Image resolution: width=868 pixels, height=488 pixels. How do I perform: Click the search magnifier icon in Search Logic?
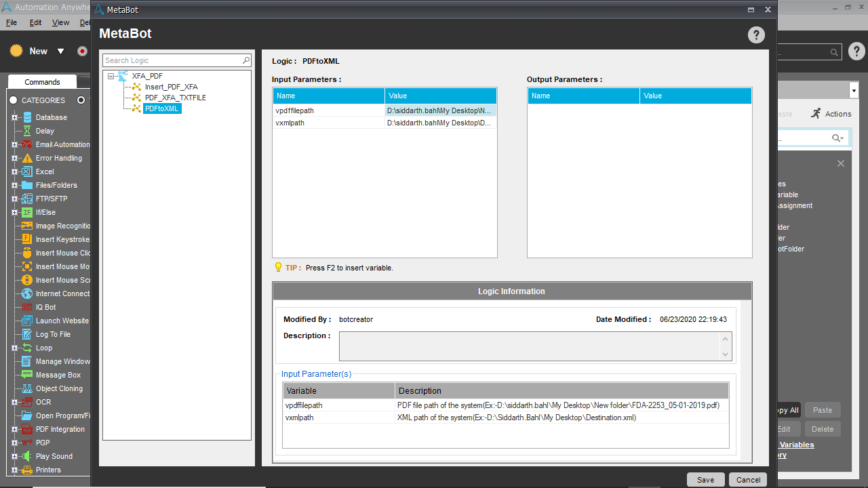tap(246, 60)
